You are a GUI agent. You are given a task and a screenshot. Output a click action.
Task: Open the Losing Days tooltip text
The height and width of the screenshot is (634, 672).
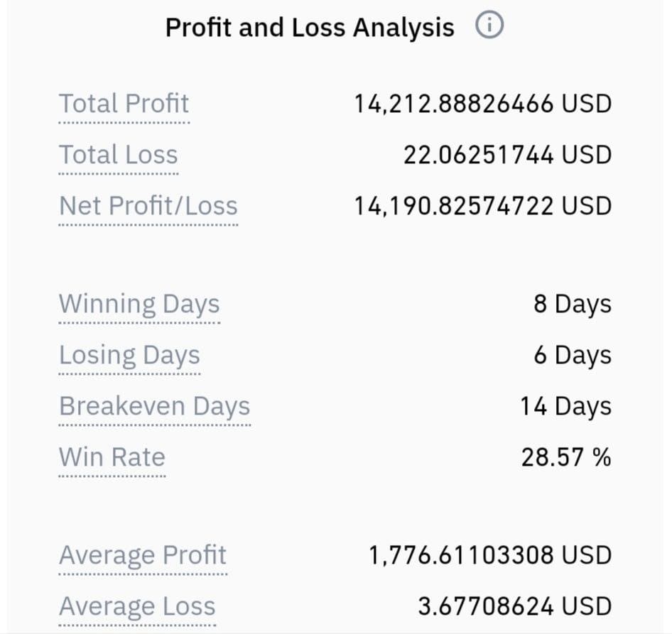point(129,355)
